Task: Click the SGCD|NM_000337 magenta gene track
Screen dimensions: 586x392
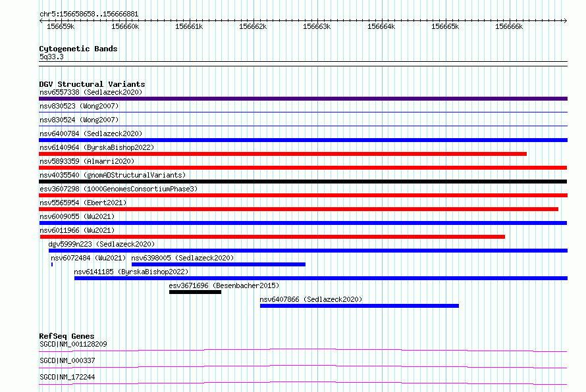Action: coord(303,366)
